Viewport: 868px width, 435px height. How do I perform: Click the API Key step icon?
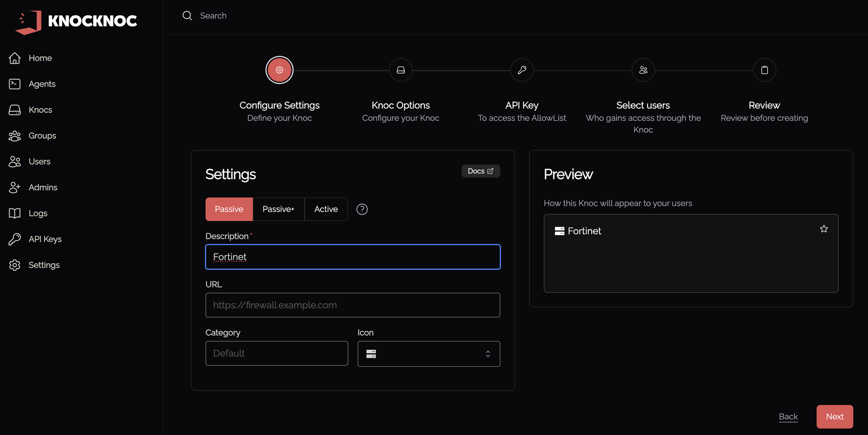(x=522, y=70)
